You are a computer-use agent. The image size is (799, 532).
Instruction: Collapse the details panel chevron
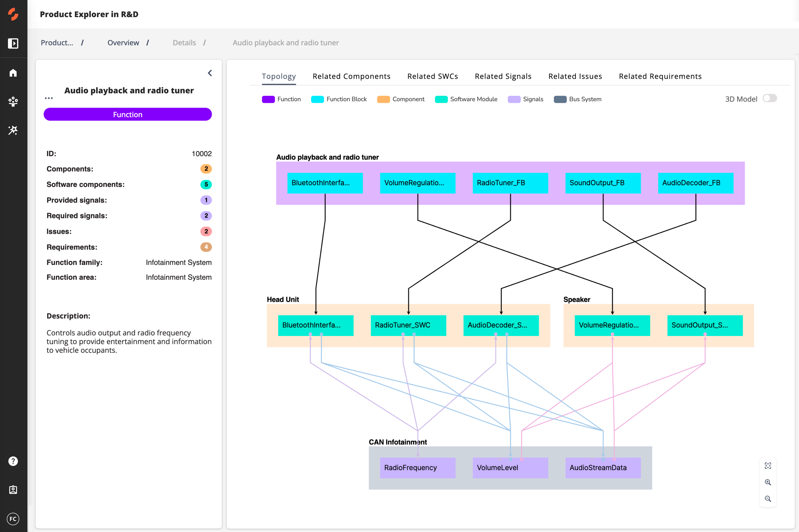click(210, 73)
